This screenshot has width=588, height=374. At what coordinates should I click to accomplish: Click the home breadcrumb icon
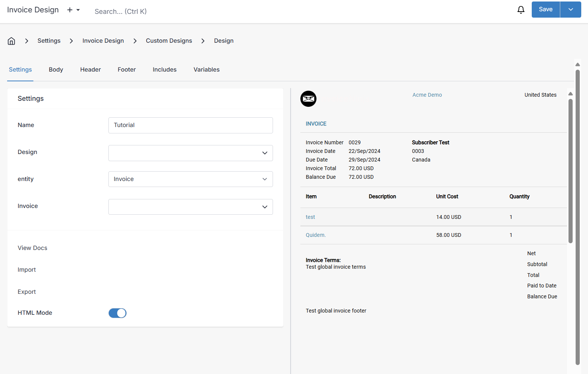click(11, 41)
